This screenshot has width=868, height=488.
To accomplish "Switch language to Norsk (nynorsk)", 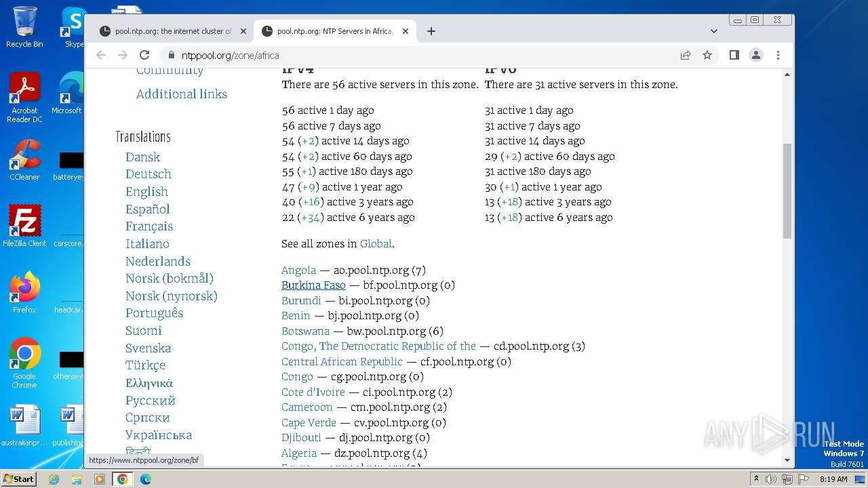I will pos(172,296).
